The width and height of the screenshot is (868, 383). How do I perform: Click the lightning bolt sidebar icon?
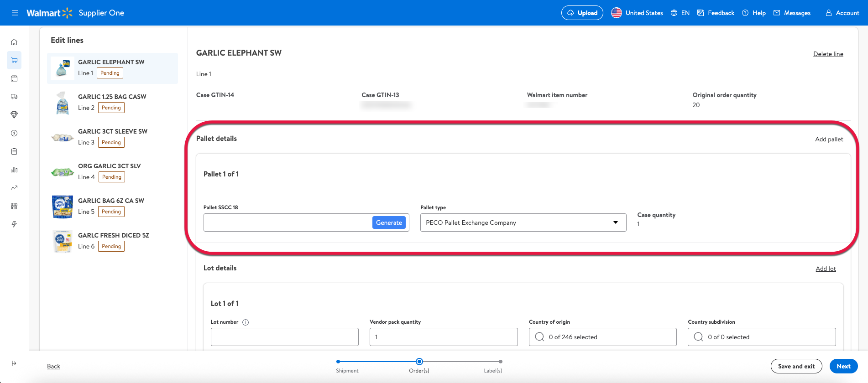coord(14,224)
